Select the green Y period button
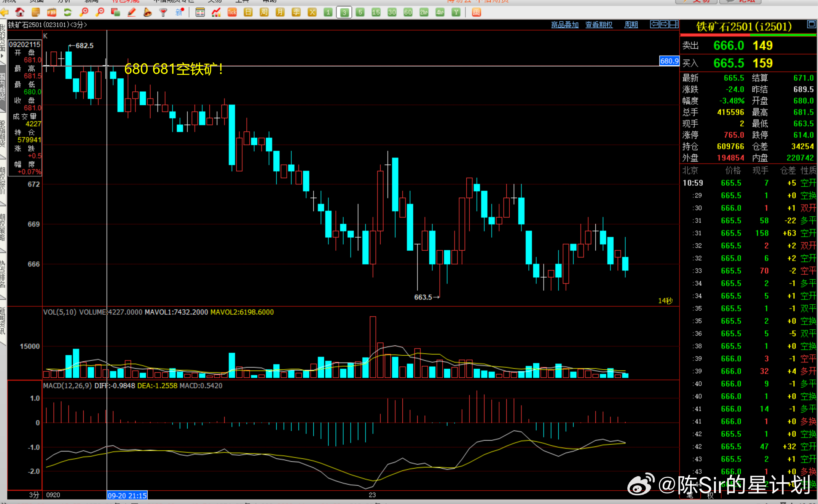 click(x=456, y=12)
